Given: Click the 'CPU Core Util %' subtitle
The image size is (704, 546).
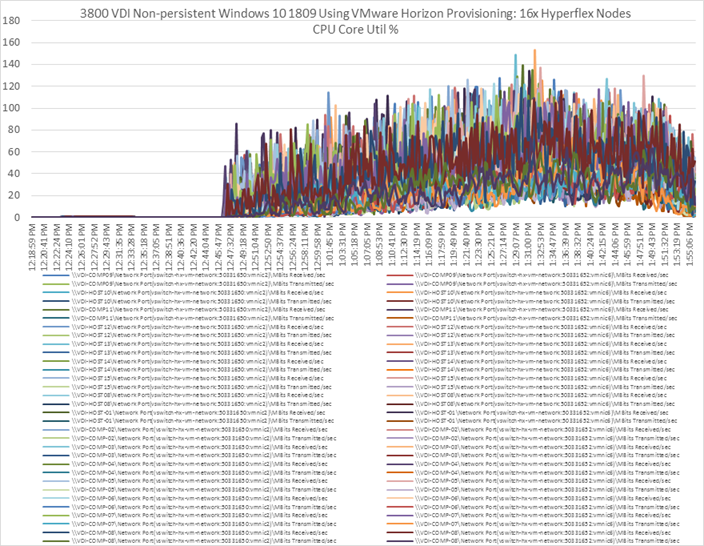Looking at the screenshot, I should 355,30.
